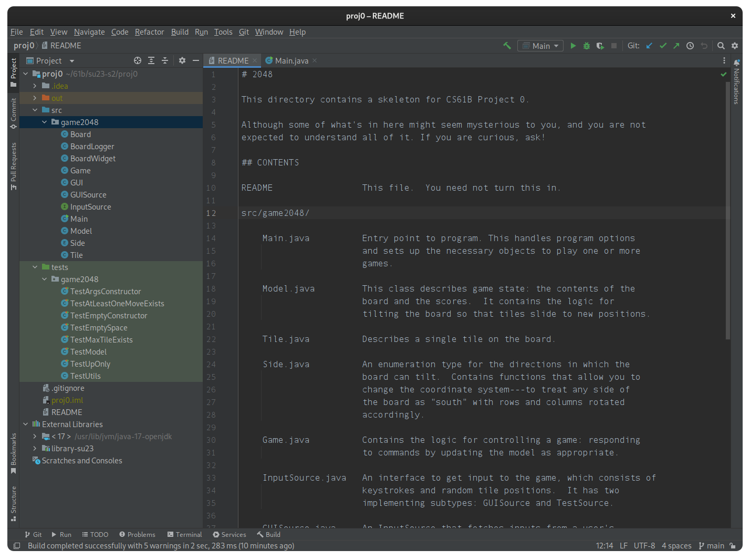The height and width of the screenshot is (560, 750).
Task: Click Git Push green arrow icon
Action: (x=676, y=46)
